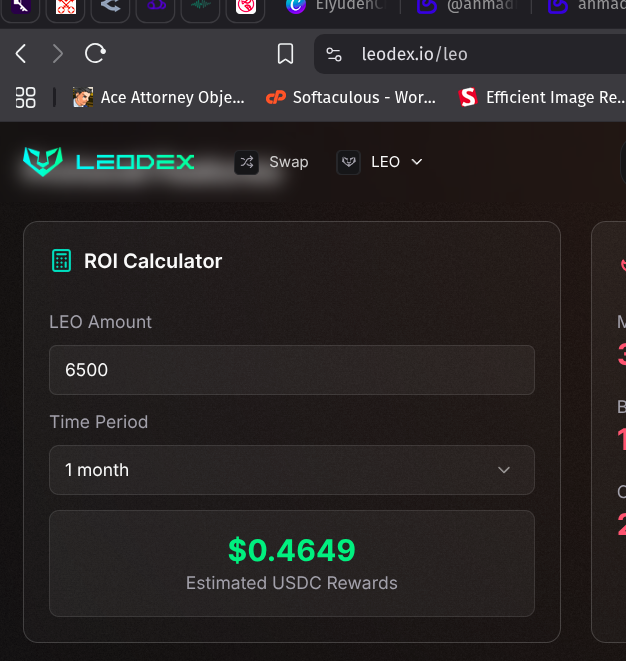
Task: Expand the LEO navigation dropdown
Action: pyautogui.click(x=379, y=162)
